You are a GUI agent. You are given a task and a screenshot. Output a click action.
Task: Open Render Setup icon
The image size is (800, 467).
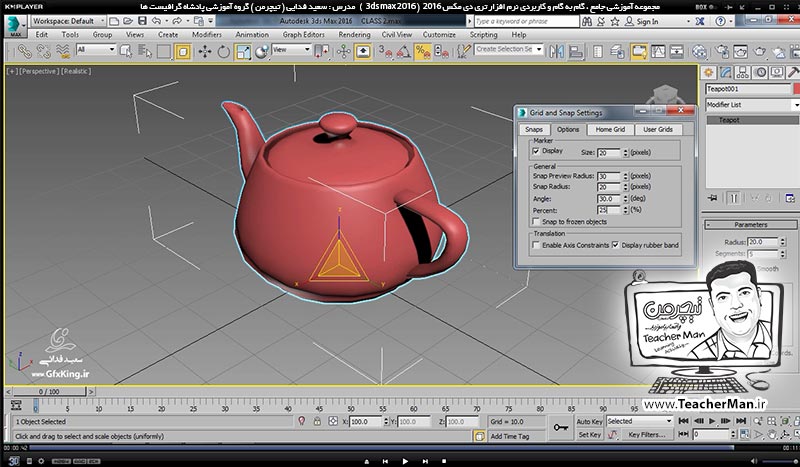click(x=721, y=52)
